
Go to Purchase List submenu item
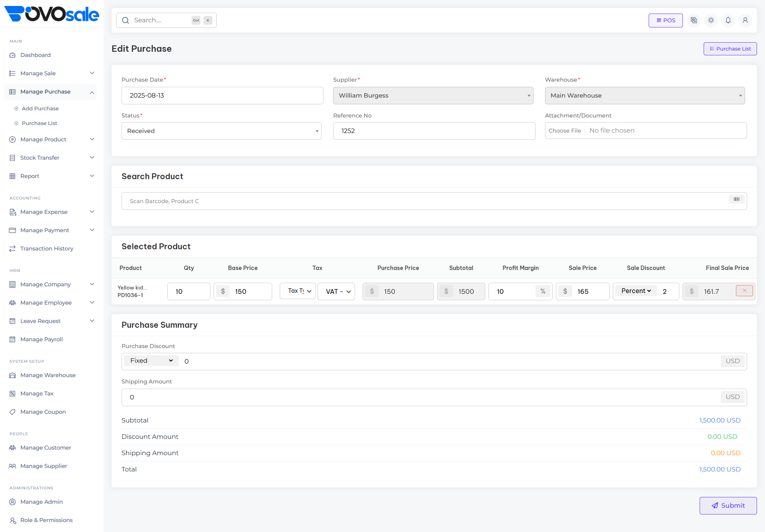click(x=39, y=123)
